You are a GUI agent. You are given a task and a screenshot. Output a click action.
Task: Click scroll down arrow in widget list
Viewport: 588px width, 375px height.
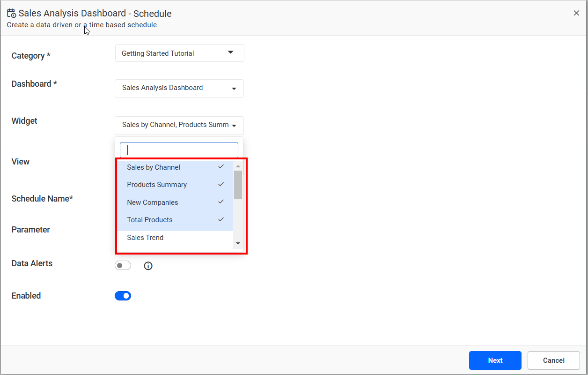pos(238,243)
